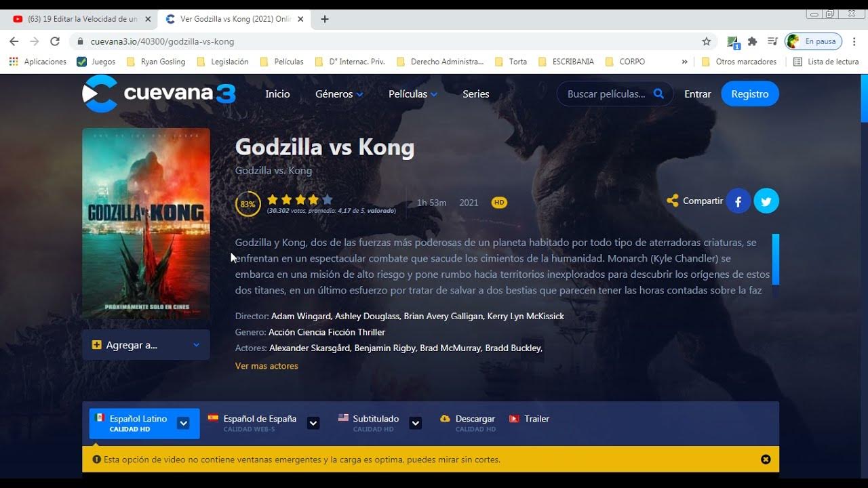Screen dimensions: 868x488
Task: Open the Películas bookmark folder
Action: point(281,62)
